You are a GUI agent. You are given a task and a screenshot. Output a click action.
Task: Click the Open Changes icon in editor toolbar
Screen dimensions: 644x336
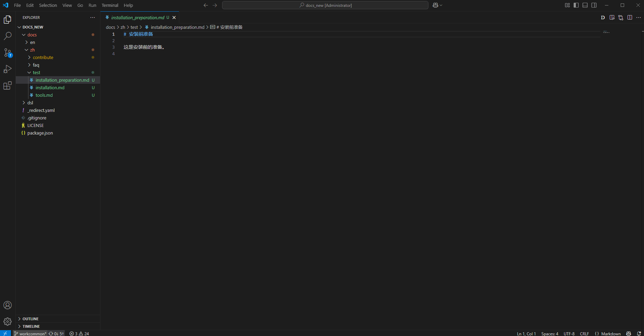coord(621,18)
